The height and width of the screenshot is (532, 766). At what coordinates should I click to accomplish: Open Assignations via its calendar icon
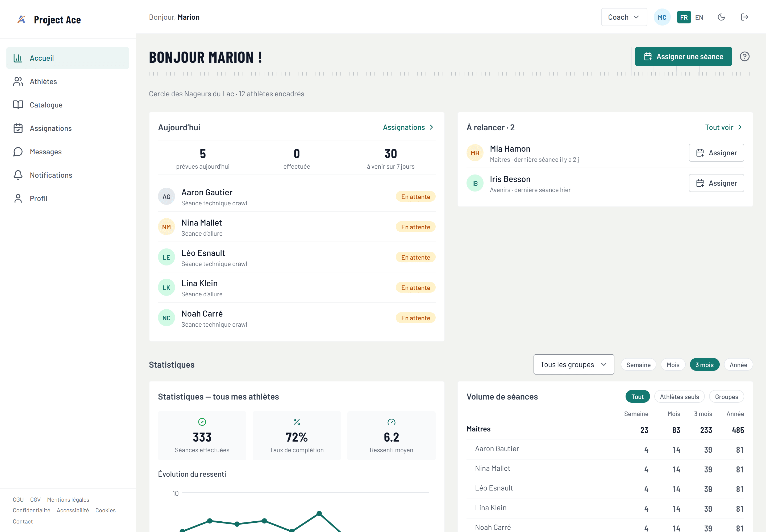(18, 128)
